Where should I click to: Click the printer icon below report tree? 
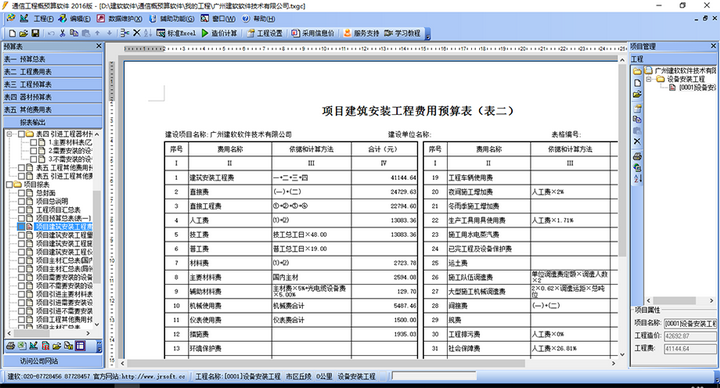[10, 346]
